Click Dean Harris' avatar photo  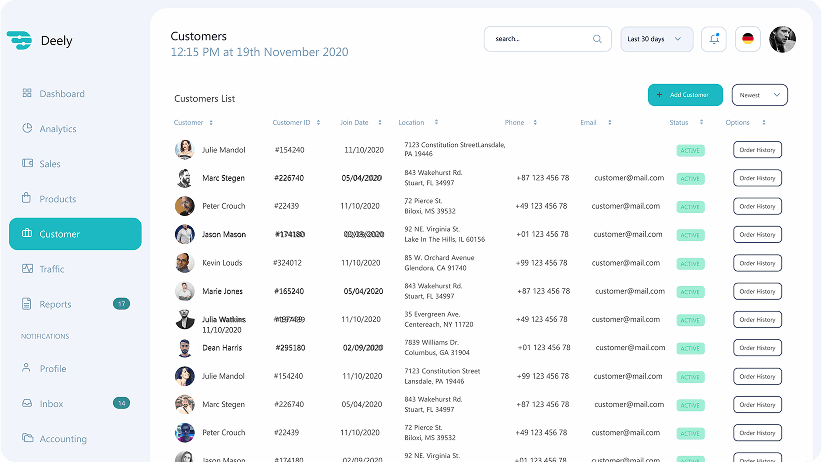[185, 348]
